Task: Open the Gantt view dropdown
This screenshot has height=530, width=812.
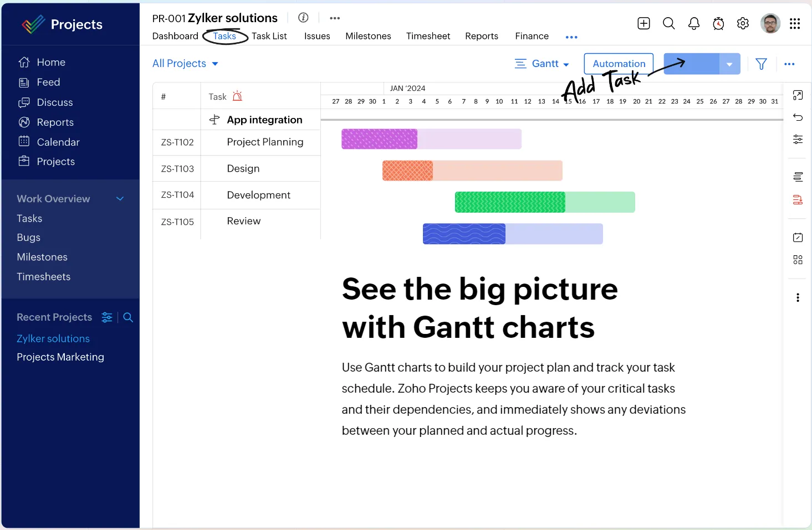Action: 542,63
